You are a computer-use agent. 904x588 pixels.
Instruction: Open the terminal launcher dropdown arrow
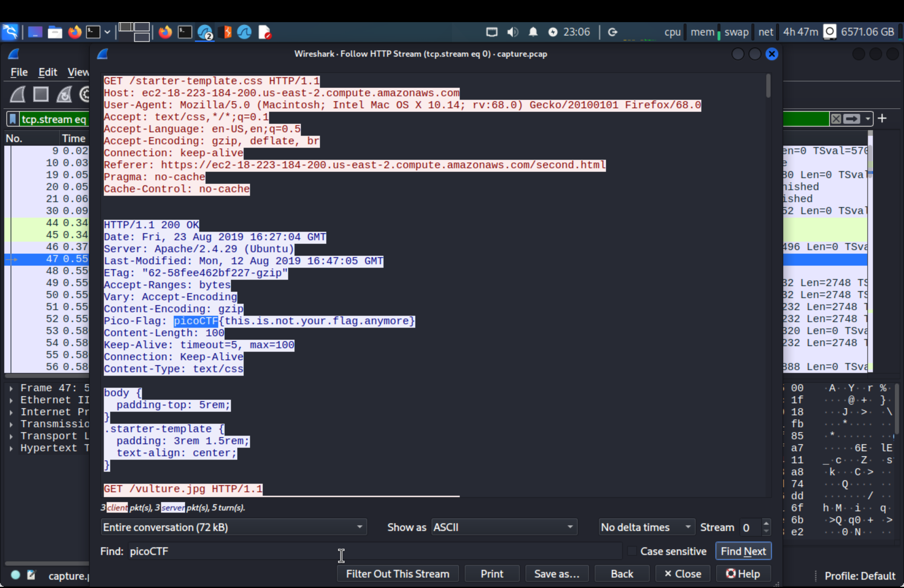pyautogui.click(x=108, y=32)
